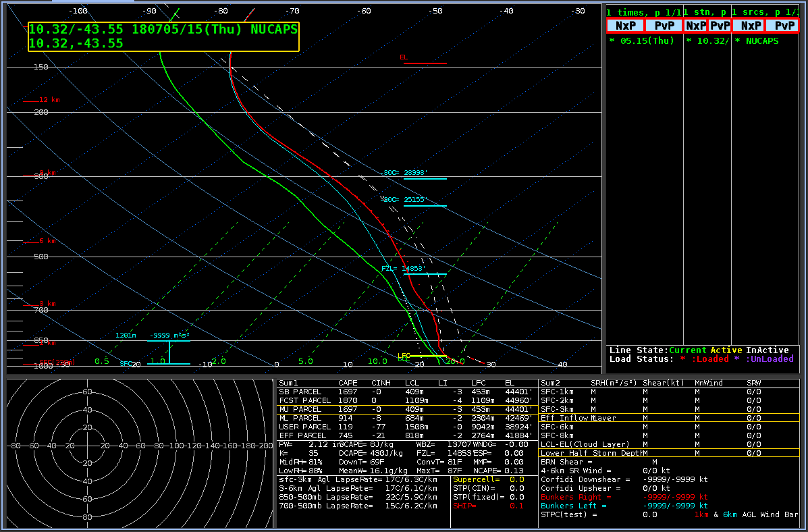Select the ML PARCEL row

[407, 418]
